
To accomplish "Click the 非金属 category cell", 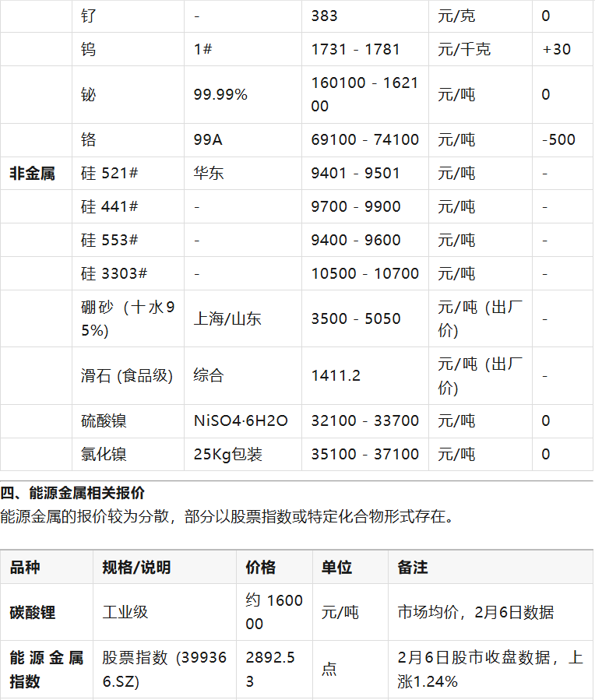I will point(33,174).
